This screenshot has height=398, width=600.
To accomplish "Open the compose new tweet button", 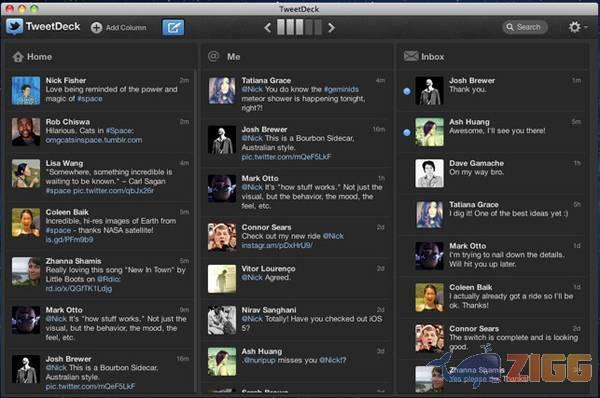I will click(x=173, y=27).
